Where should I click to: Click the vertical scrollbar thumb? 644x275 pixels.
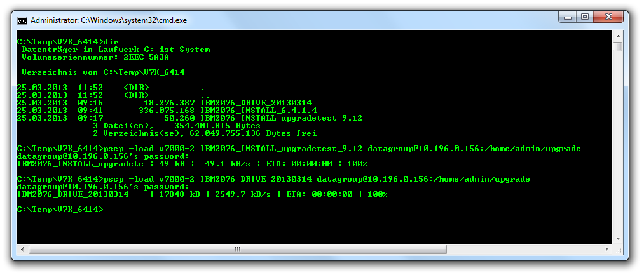point(617,47)
